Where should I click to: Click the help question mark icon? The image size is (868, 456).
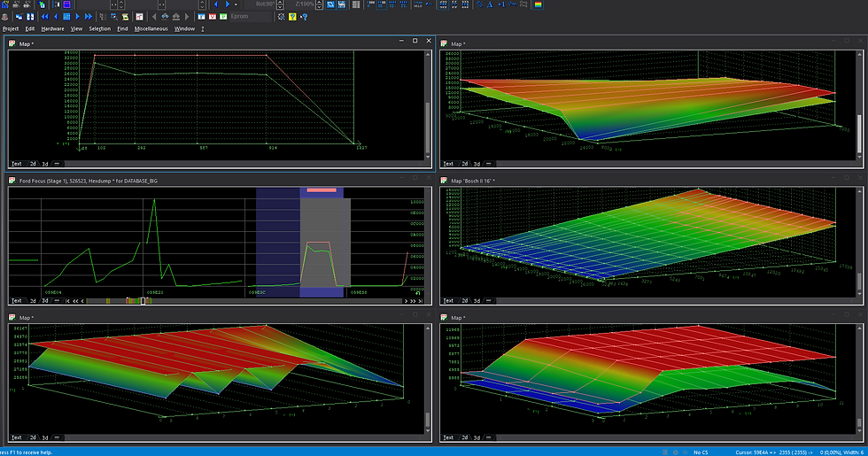[x=292, y=16]
